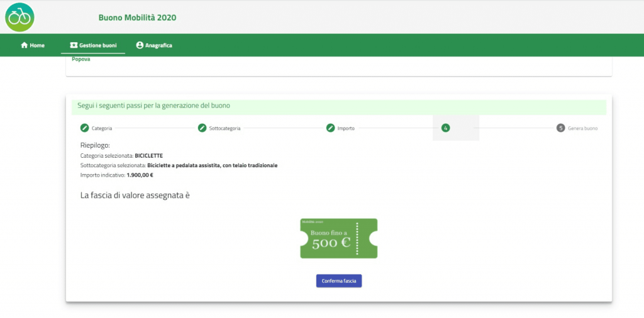This screenshot has width=644, height=318.
Task: Click the Sottocategoria step pencil icon
Action: tap(202, 128)
